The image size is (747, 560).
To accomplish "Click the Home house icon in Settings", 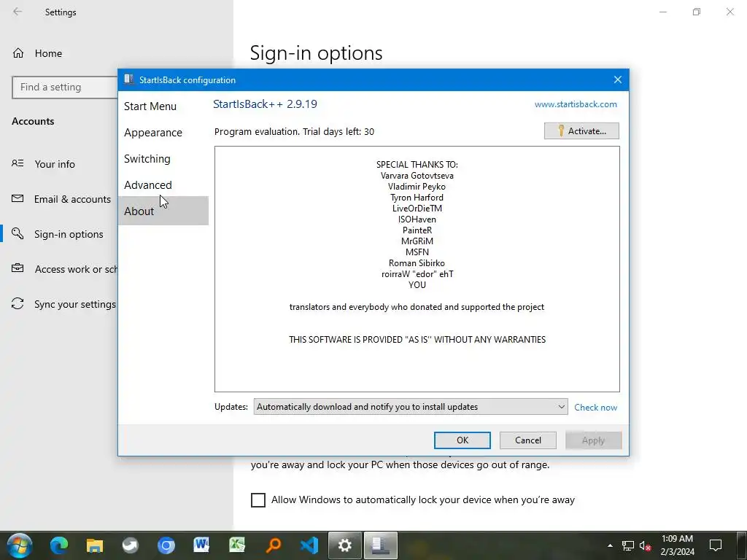I will click(x=18, y=52).
